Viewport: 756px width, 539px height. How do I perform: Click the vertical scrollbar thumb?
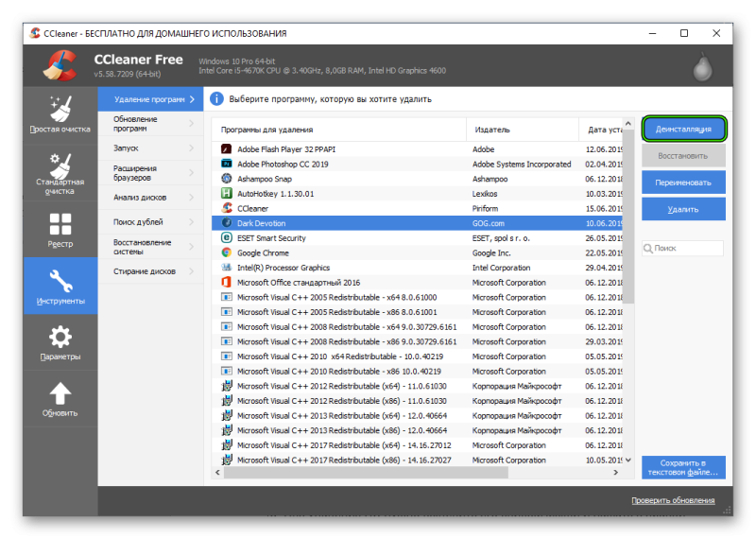tap(628, 217)
